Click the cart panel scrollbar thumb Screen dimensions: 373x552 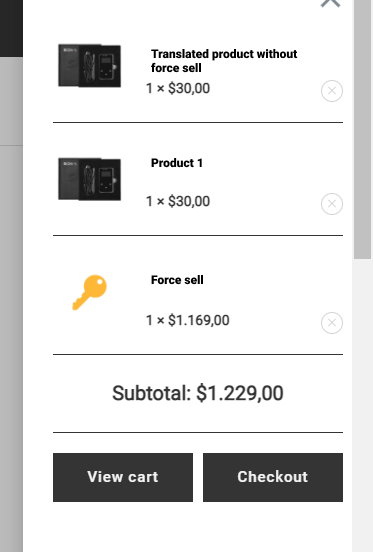click(362, 129)
